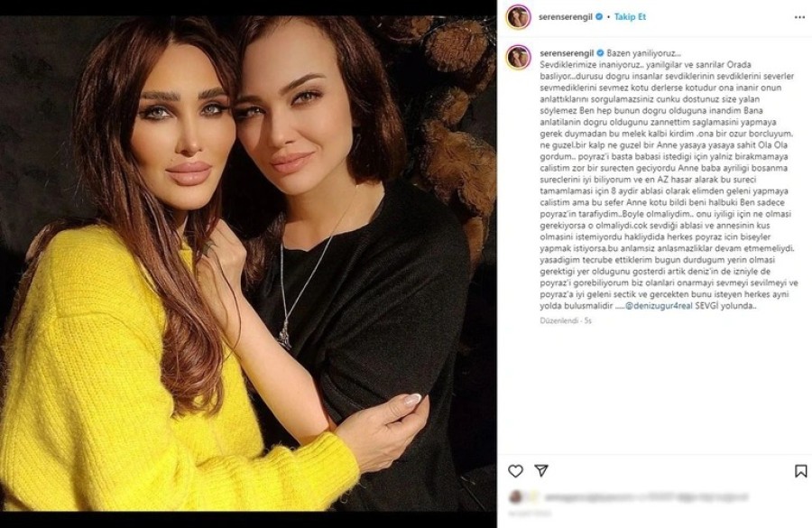This screenshot has height=528, width=812.
Task: Like the post with the heart icon
Action: coord(515,470)
